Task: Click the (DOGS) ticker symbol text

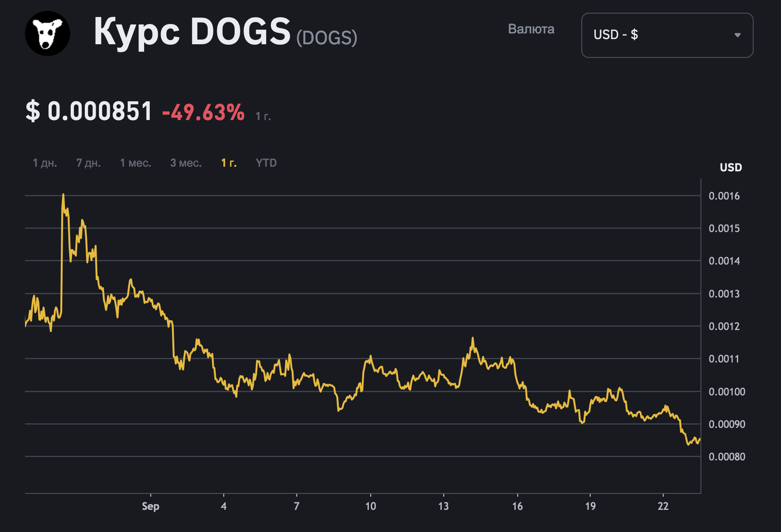Action: pyautogui.click(x=327, y=38)
